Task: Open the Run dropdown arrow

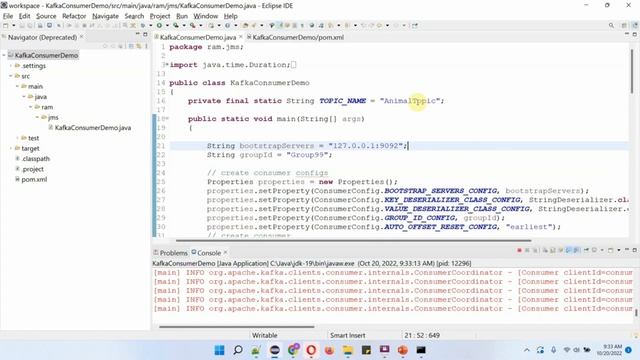Action: coord(167,25)
